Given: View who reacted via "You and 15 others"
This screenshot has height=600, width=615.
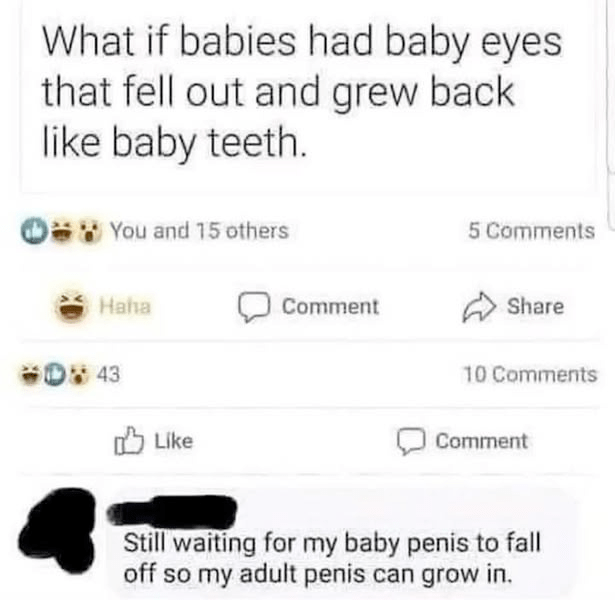Looking at the screenshot, I should [x=198, y=231].
